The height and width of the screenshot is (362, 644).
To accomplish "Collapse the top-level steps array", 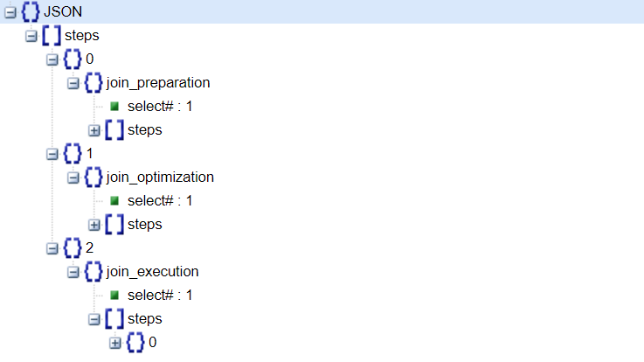I will (x=31, y=36).
